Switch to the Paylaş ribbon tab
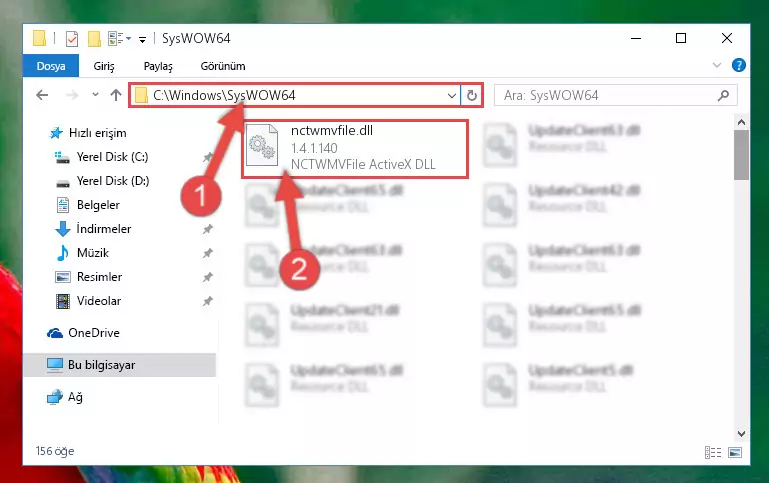The height and width of the screenshot is (483, 769). [158, 66]
